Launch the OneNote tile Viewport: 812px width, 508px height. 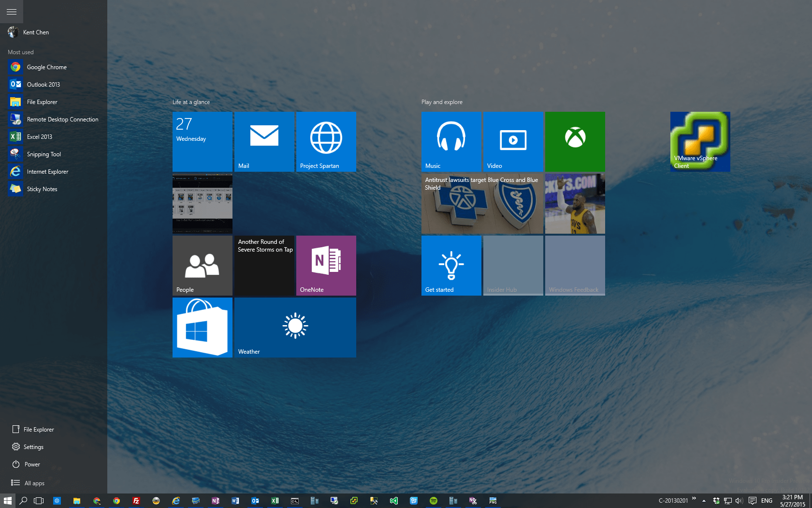pyautogui.click(x=326, y=266)
